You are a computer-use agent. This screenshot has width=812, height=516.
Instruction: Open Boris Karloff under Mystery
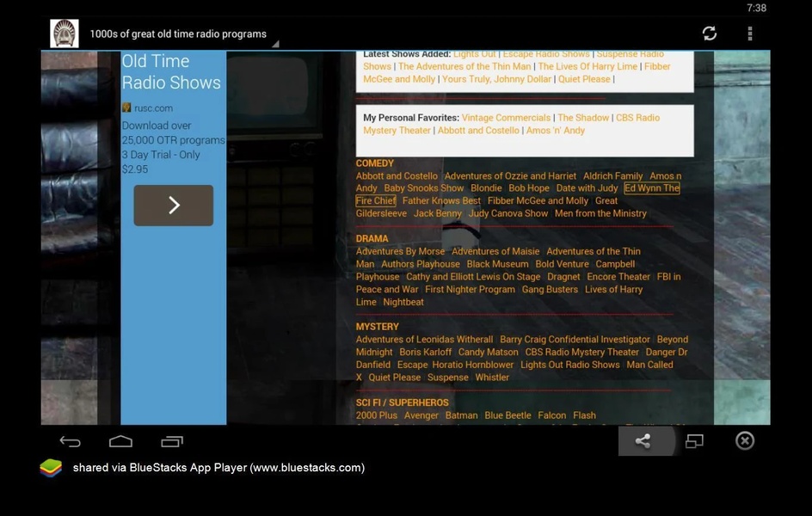tap(425, 352)
